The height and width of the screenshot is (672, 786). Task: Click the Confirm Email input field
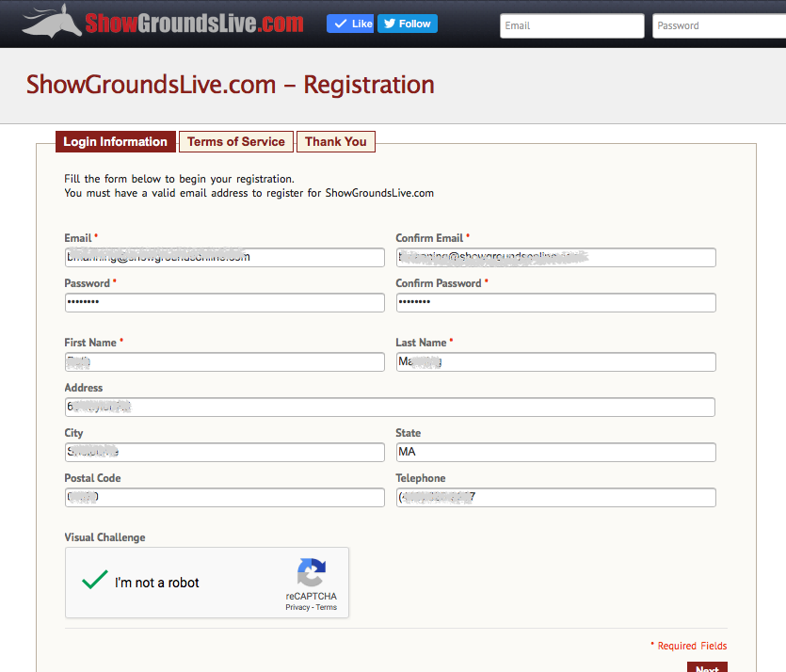[556, 258]
